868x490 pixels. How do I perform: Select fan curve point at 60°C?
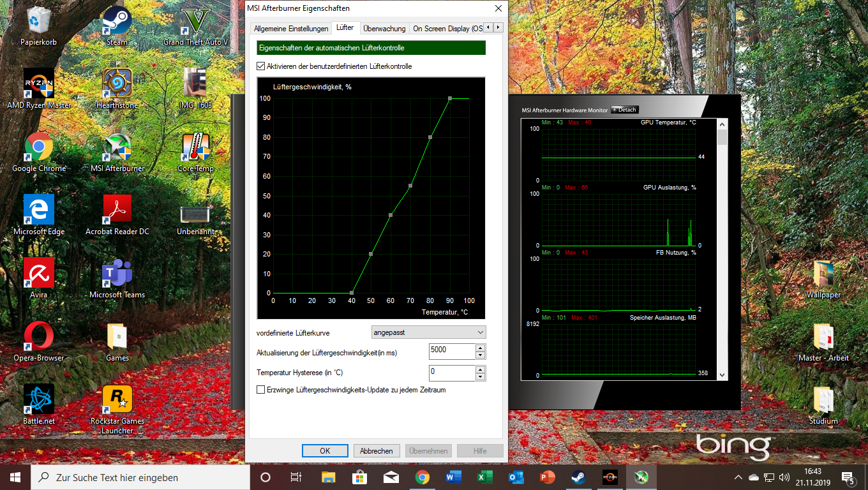[x=391, y=215]
